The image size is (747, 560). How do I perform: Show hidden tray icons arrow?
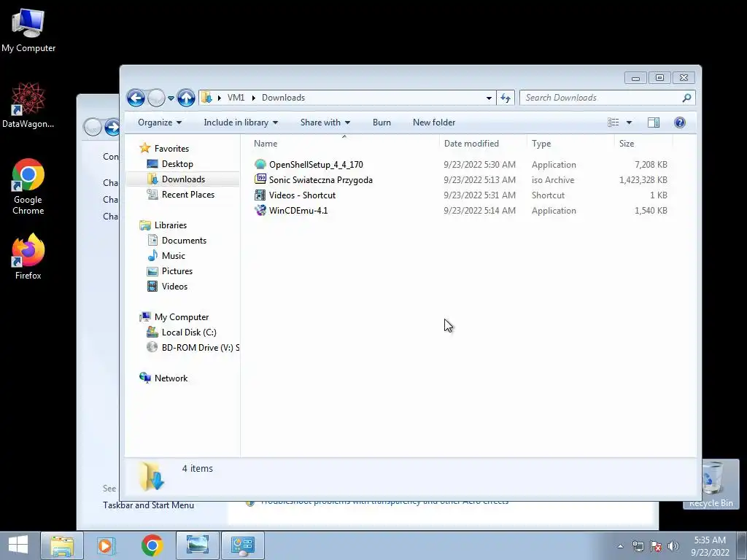pyautogui.click(x=620, y=546)
